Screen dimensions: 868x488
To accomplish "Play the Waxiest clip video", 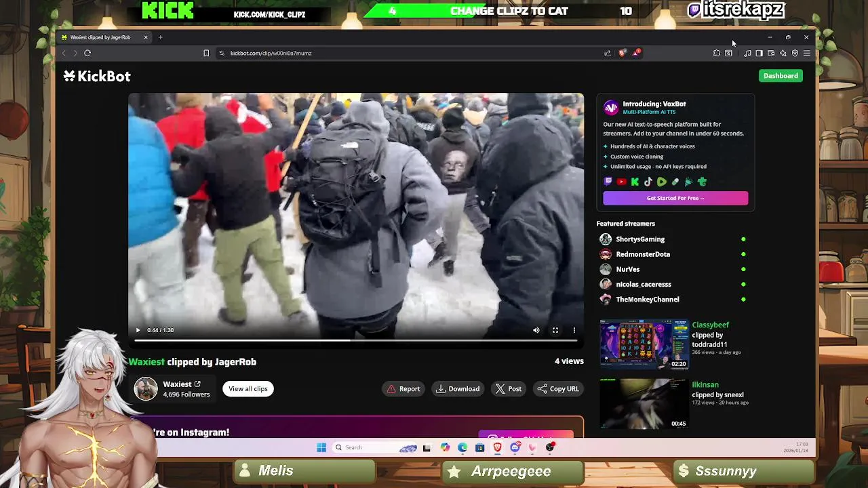I will 138,330.
